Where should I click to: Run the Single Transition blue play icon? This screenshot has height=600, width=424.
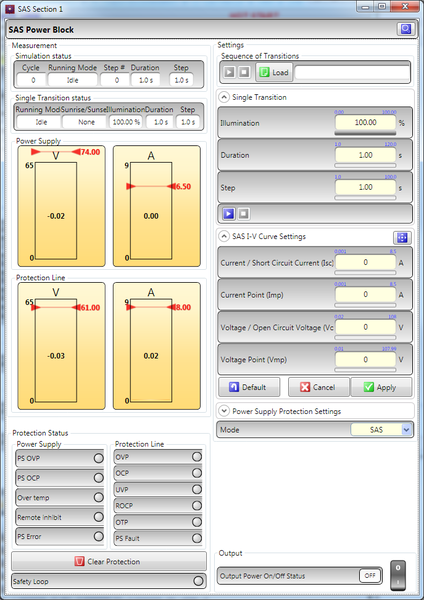click(228, 214)
